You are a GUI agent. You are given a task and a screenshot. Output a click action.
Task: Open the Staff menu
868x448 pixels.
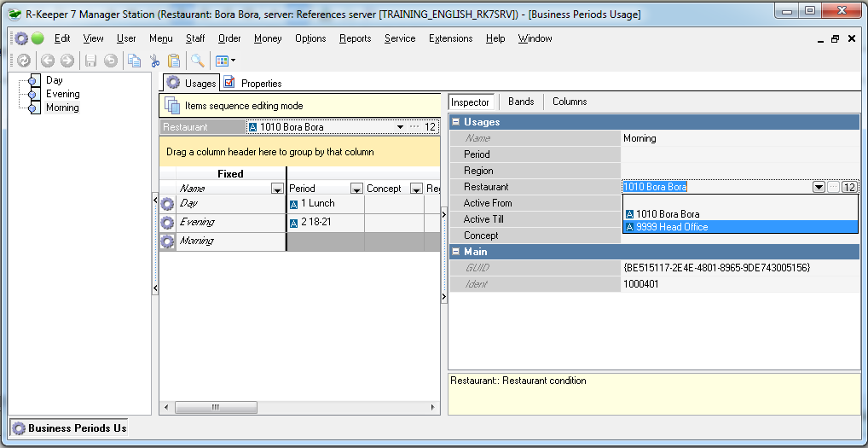(x=195, y=38)
